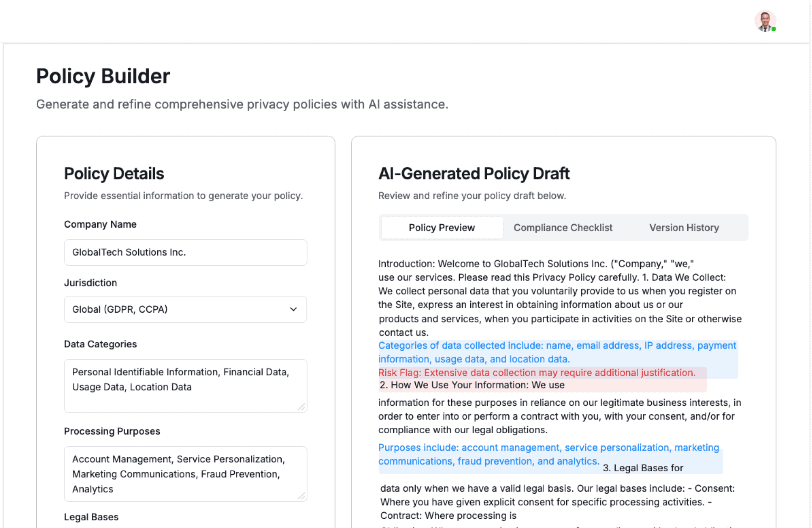Open the Jurisdiction Global (GDPR, CCPA) dropdown

(185, 309)
